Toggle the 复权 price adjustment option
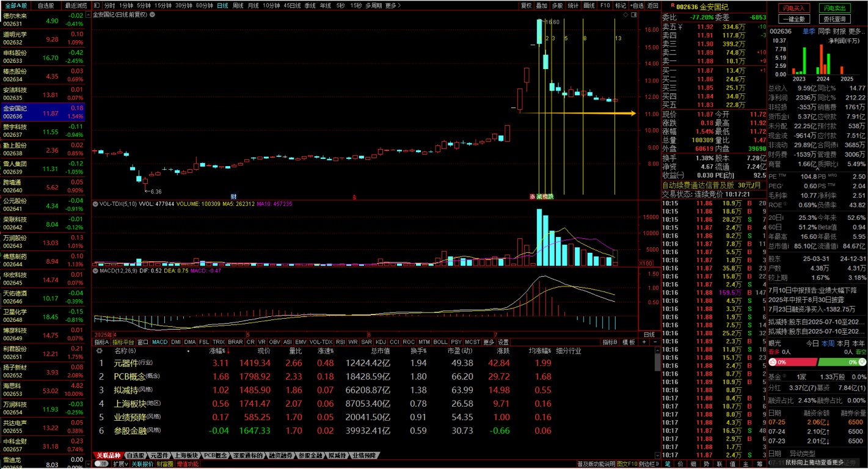Screen dimensions: 868x469 pyautogui.click(x=526, y=5)
